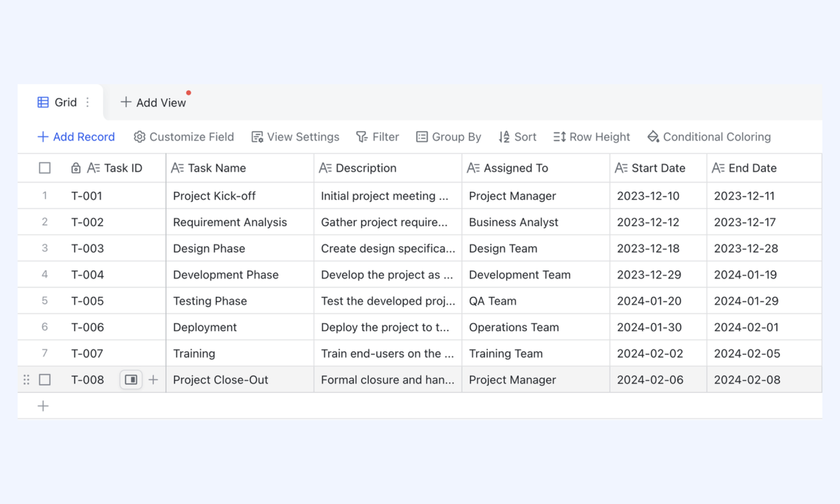
Task: Select end date 2024-02-08
Action: click(764, 380)
